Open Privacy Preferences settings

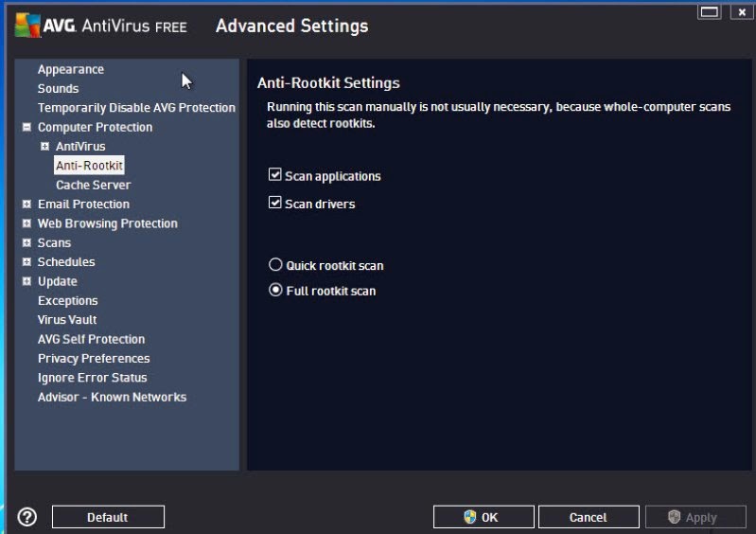point(94,359)
